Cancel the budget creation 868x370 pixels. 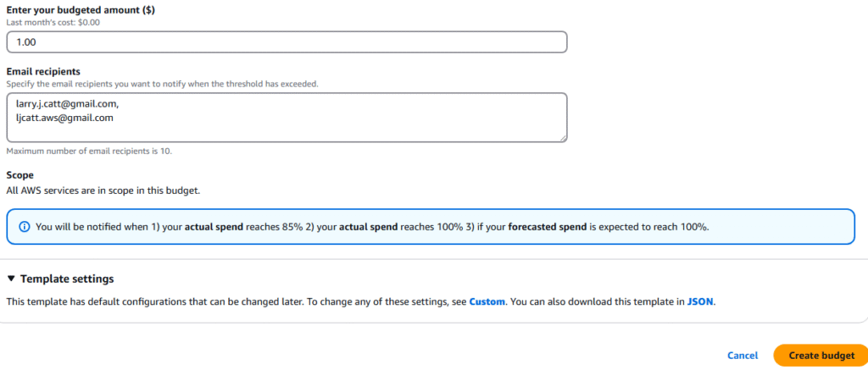743,356
